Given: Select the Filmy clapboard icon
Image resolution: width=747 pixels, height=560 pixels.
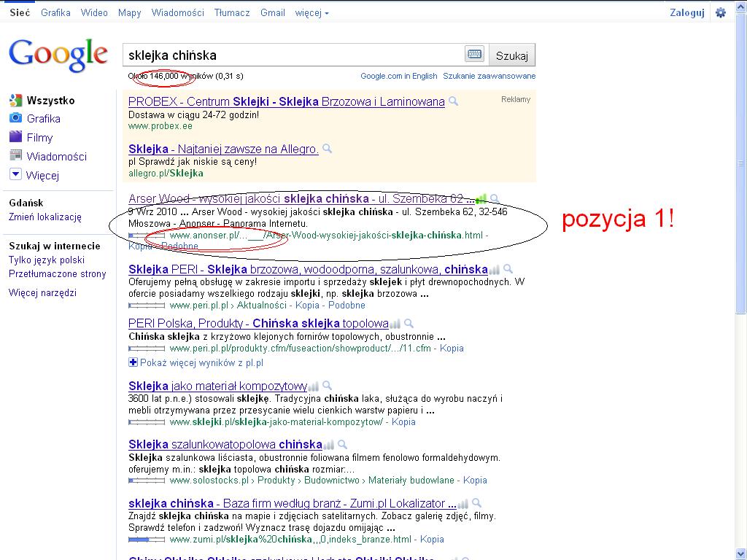Looking at the screenshot, I should (16, 136).
